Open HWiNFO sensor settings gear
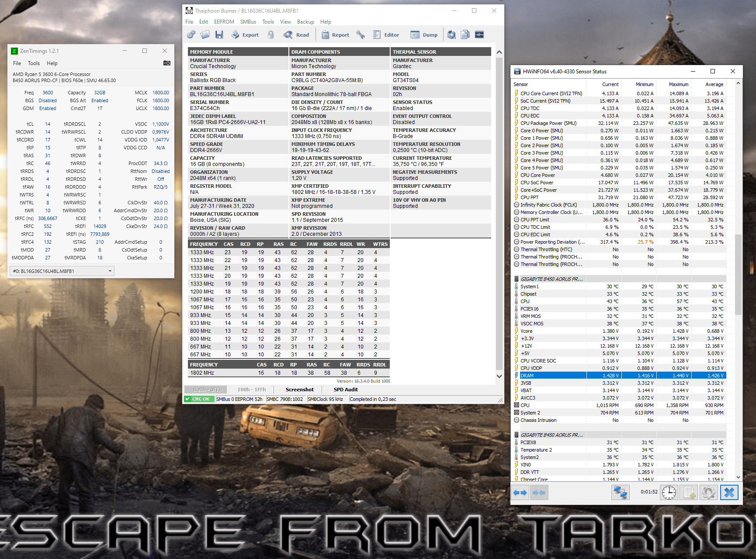 coord(709,493)
